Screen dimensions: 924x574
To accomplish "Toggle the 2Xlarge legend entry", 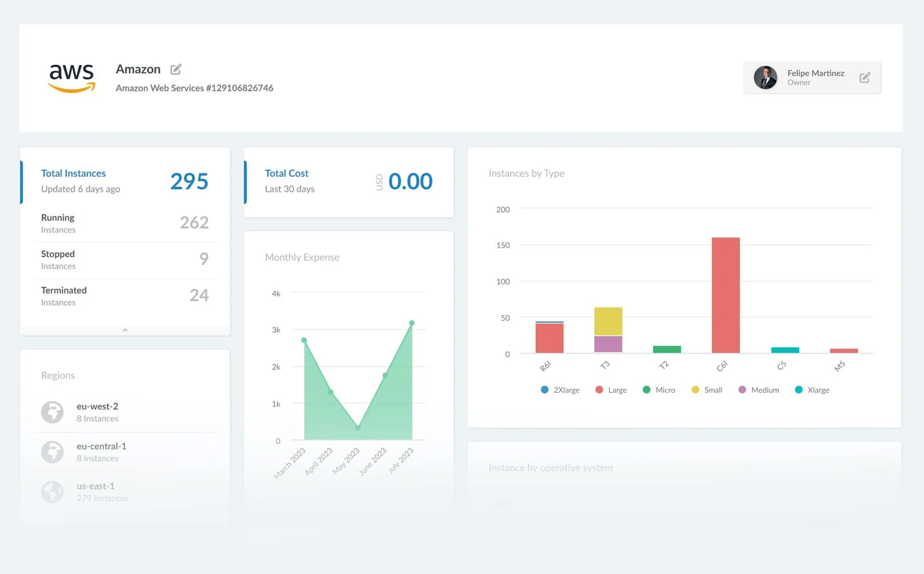I will pyautogui.click(x=560, y=390).
